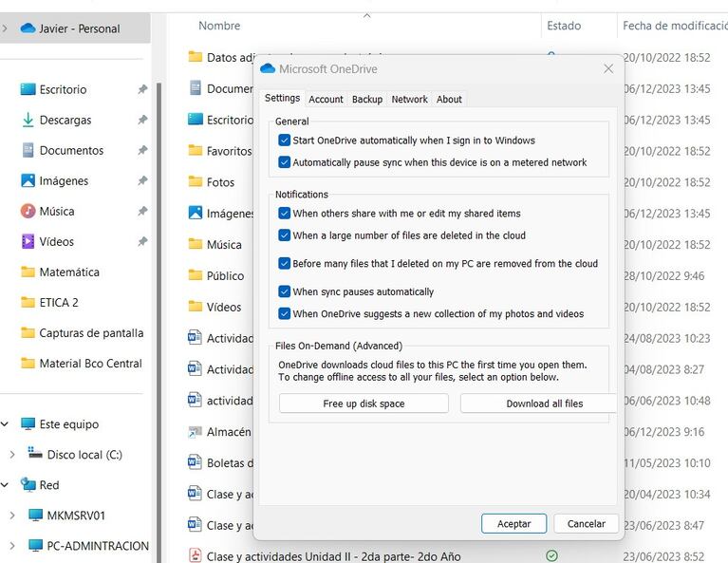Click the navigation pane vertical scrollbar
This screenshot has height=563, width=728.
coord(159,321)
